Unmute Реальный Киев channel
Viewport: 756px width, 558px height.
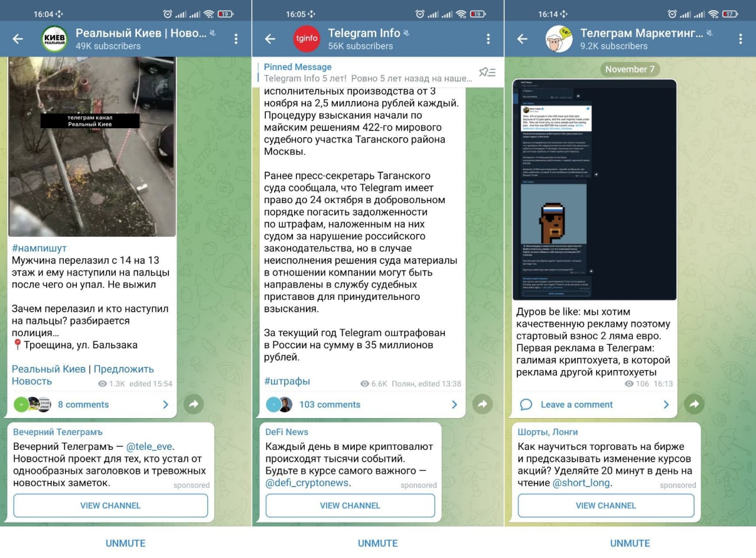pyautogui.click(x=125, y=543)
